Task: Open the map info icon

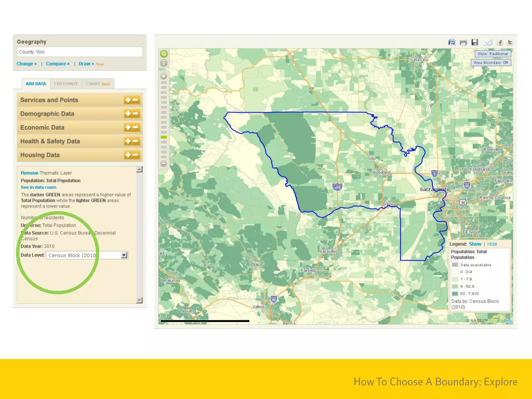Action: tap(164, 63)
